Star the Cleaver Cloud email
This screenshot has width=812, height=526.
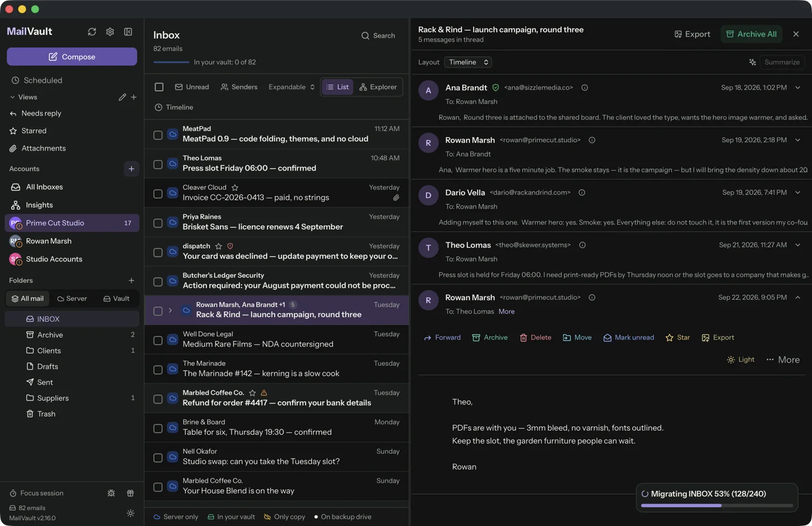pyautogui.click(x=235, y=187)
